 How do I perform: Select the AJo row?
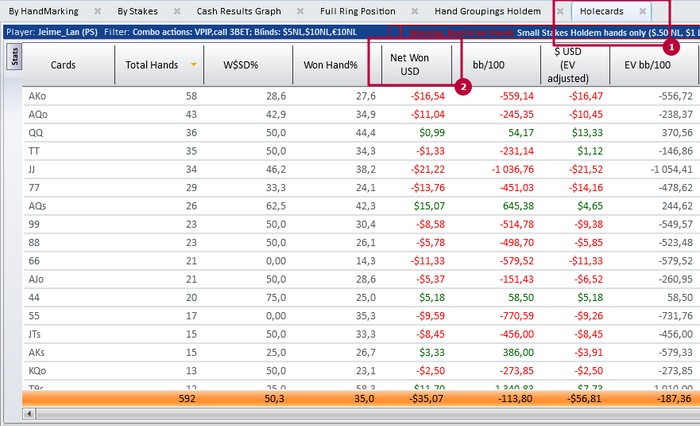point(361,279)
